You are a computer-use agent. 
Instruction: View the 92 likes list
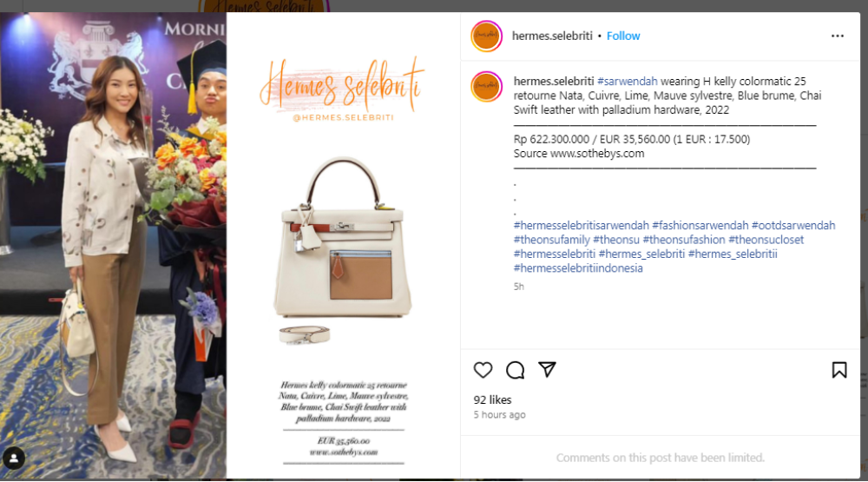click(x=493, y=400)
